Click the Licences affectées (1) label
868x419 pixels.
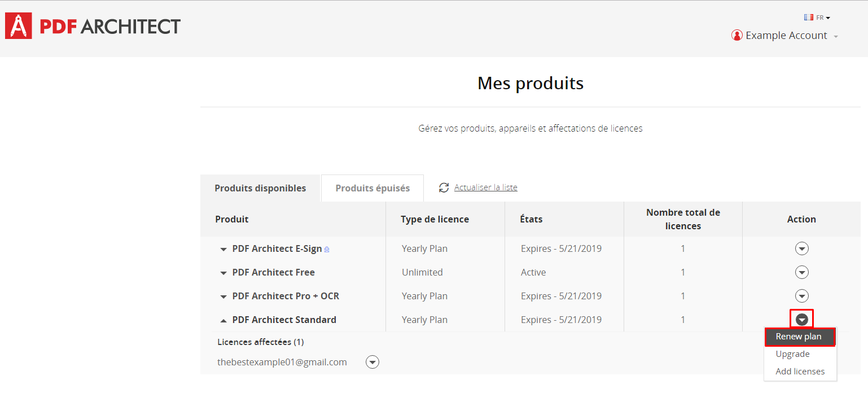click(261, 342)
